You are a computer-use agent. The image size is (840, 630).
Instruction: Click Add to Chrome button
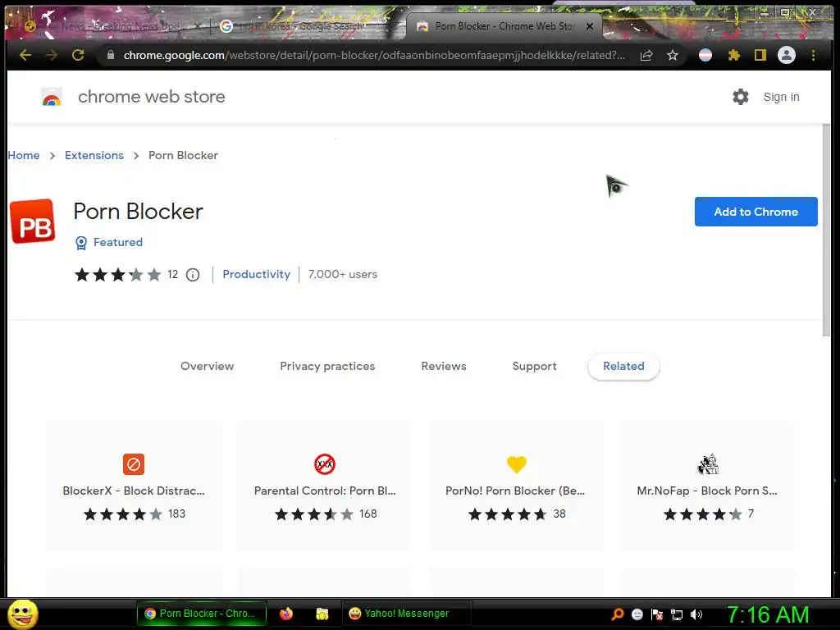click(x=756, y=212)
